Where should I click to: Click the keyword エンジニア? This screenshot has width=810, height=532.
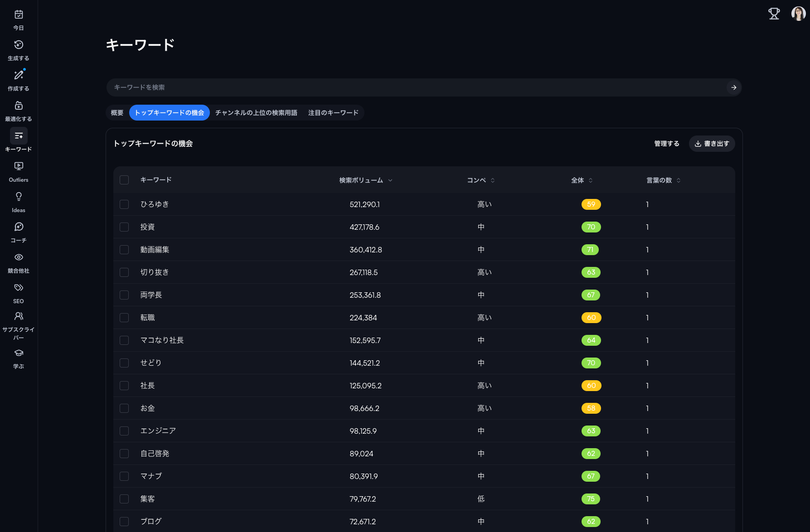158,431
